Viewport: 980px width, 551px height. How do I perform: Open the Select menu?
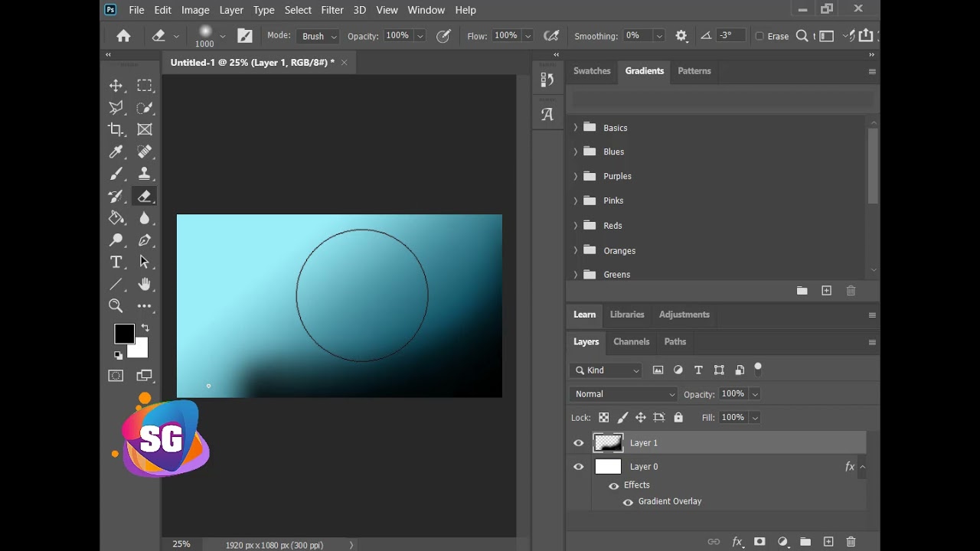click(x=298, y=10)
